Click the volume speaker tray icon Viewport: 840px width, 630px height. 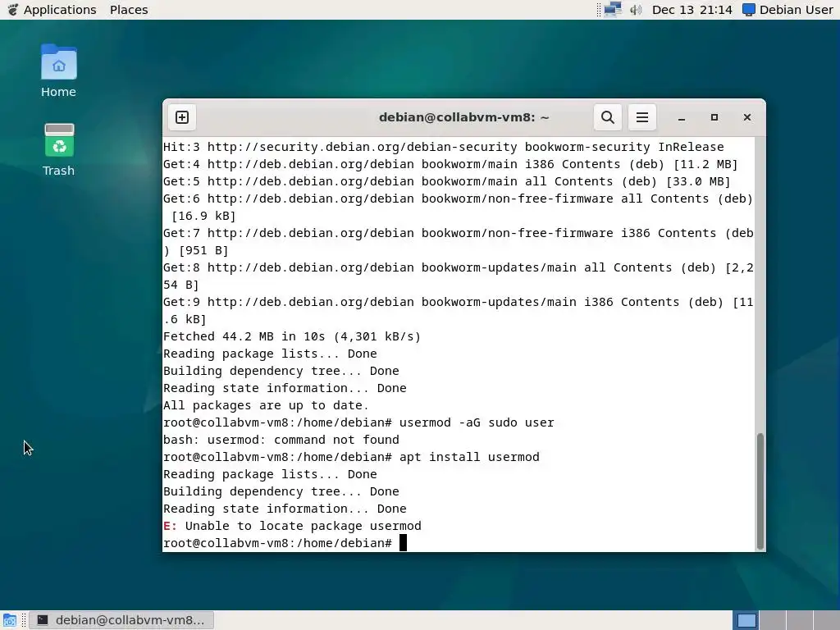pyautogui.click(x=636, y=10)
